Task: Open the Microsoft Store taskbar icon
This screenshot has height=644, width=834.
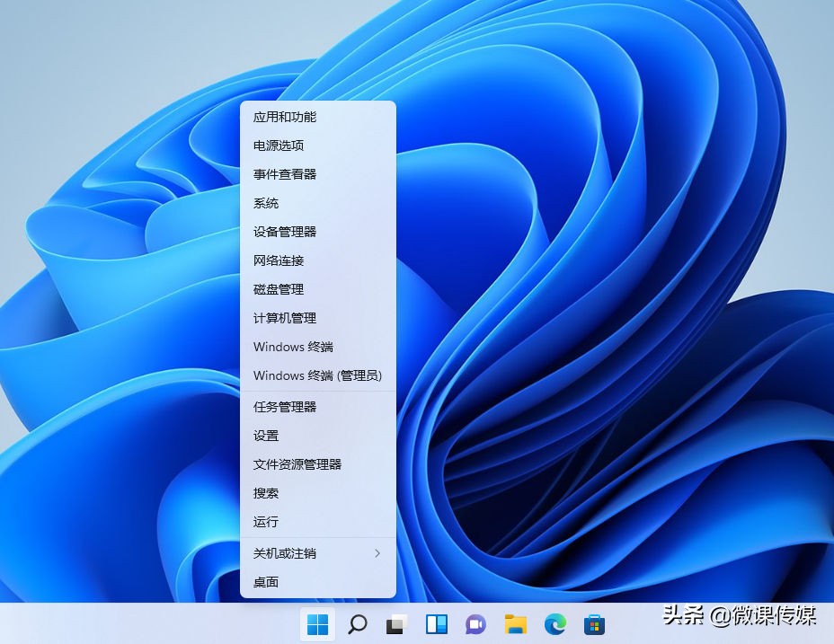Action: pyautogui.click(x=594, y=623)
